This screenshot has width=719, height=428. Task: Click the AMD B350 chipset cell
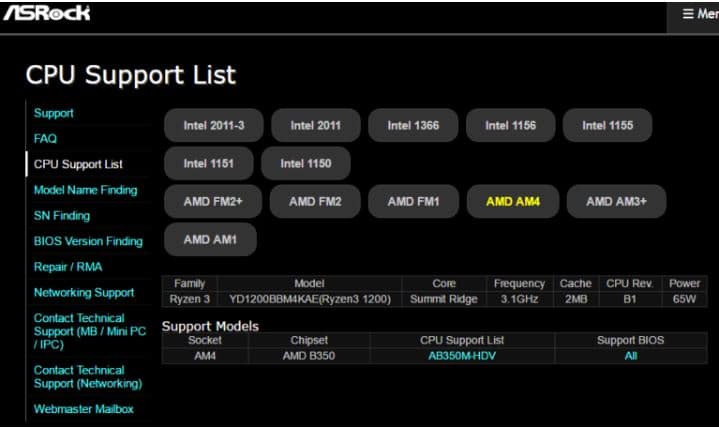[309, 356]
